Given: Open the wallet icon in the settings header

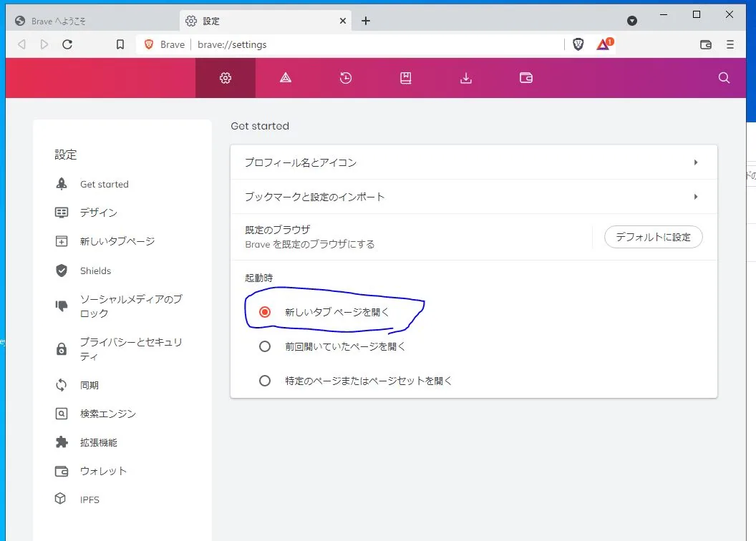Looking at the screenshot, I should 526,78.
